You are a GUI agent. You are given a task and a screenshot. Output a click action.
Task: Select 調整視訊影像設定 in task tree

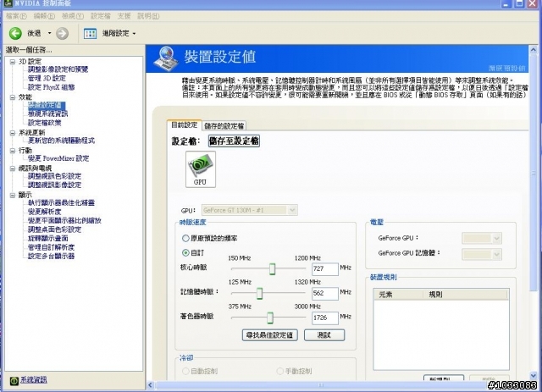click(54, 185)
